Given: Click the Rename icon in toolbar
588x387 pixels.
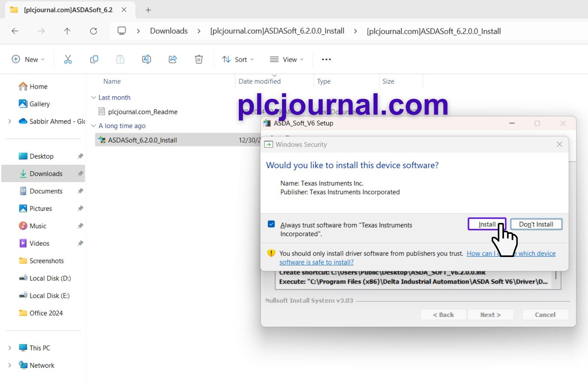Looking at the screenshot, I should pyautogui.click(x=146, y=59).
